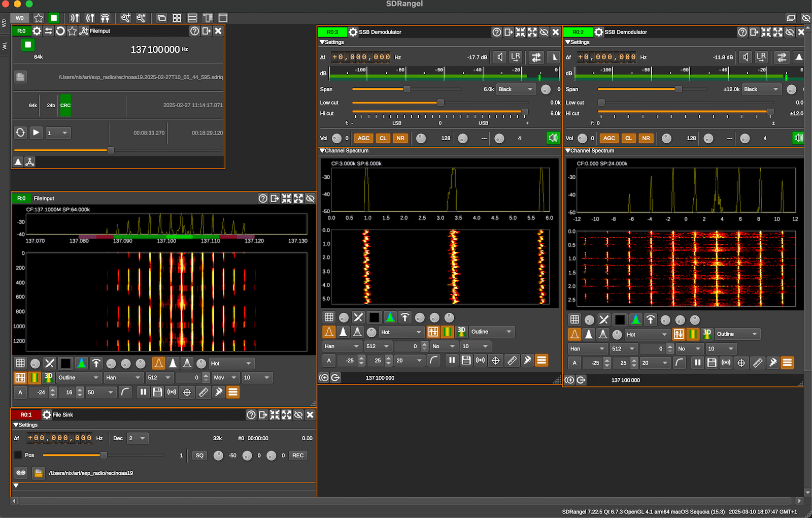
Task: Click the R0:1 File Sink index label
Action: (x=26, y=415)
